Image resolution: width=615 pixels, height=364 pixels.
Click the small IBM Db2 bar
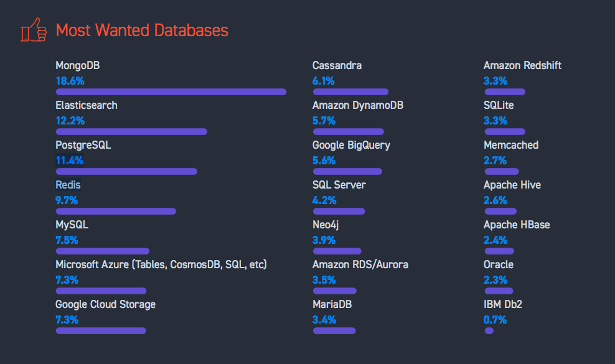(489, 331)
